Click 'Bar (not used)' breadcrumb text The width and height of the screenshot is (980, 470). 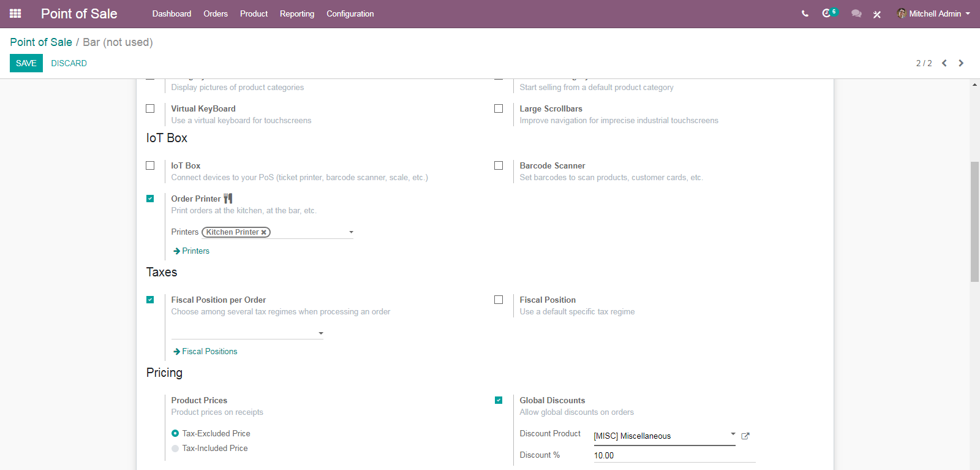tap(118, 42)
